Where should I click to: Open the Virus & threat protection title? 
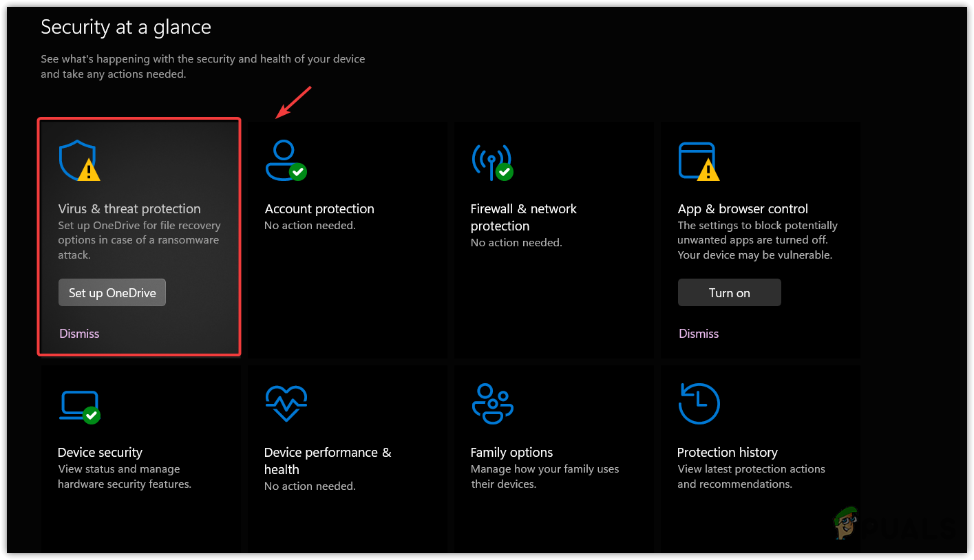tap(129, 209)
